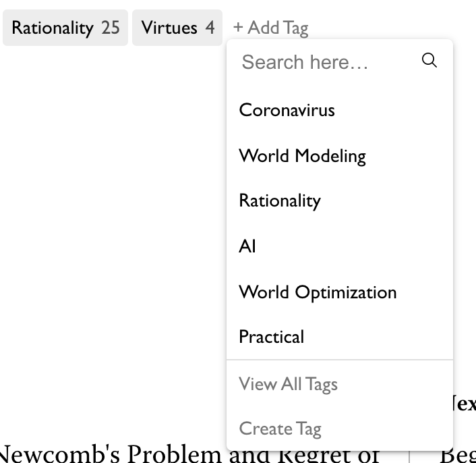Open the Newcomb's Problem post link
This screenshot has width=476, height=463.
[x=188, y=454]
